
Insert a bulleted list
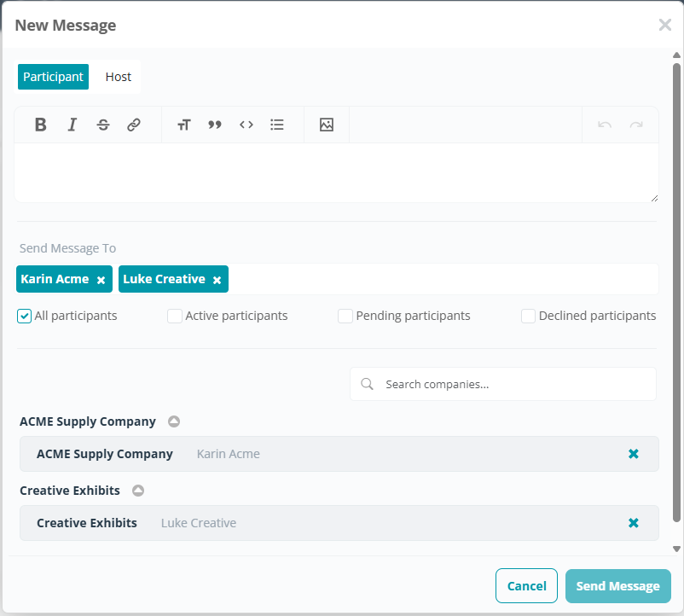(277, 125)
